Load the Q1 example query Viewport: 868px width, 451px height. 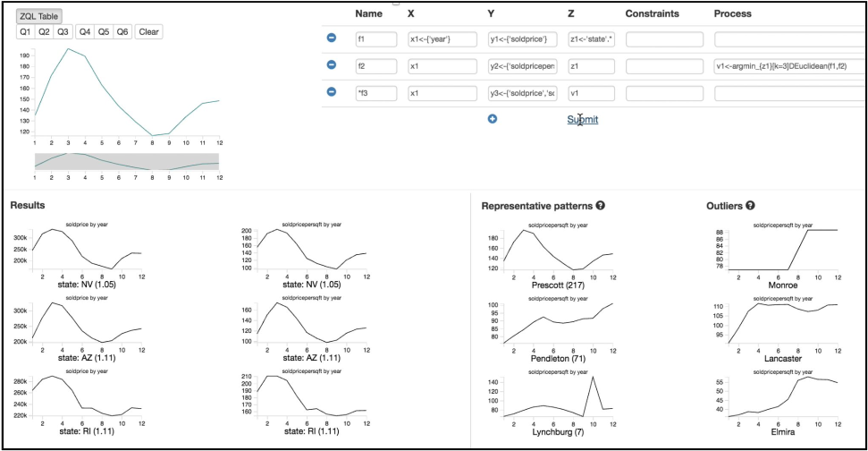pos(25,31)
